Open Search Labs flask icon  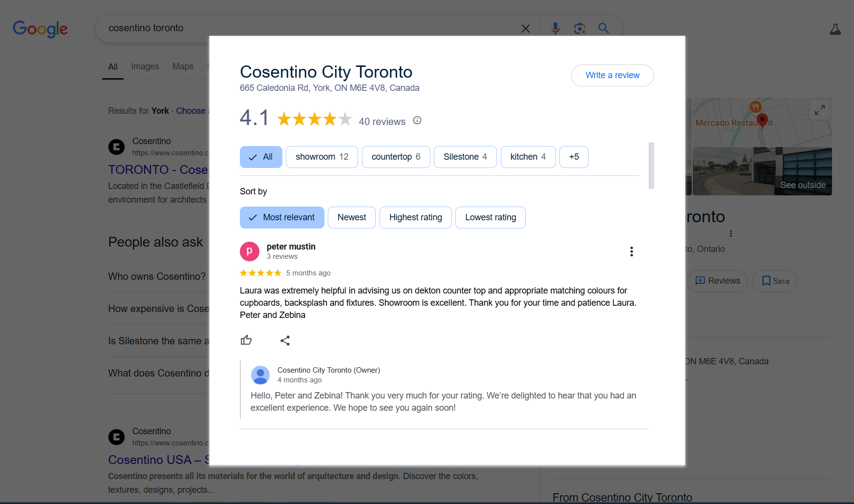click(x=835, y=30)
